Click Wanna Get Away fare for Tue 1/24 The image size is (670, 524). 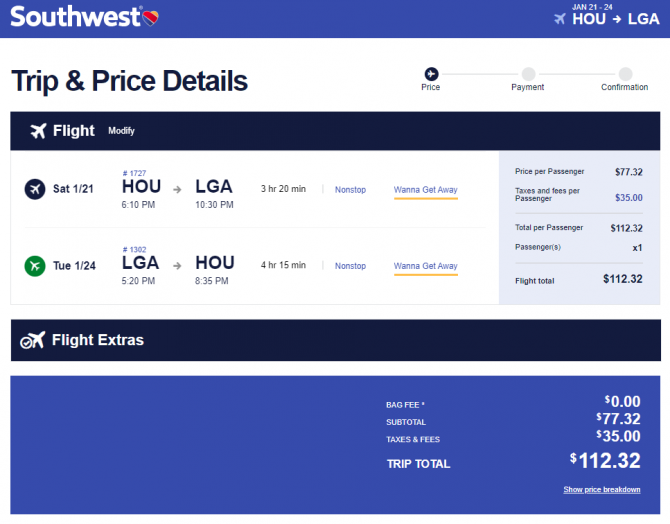click(x=426, y=266)
